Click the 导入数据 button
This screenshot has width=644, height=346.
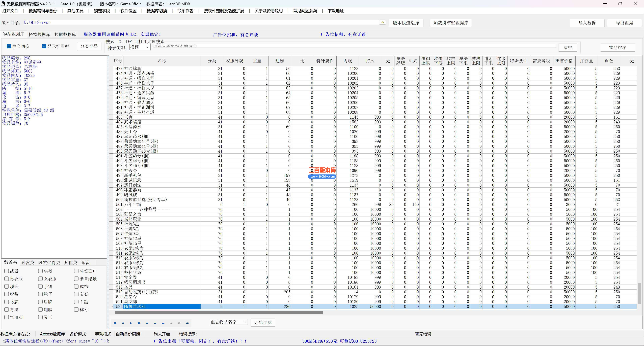click(x=587, y=23)
